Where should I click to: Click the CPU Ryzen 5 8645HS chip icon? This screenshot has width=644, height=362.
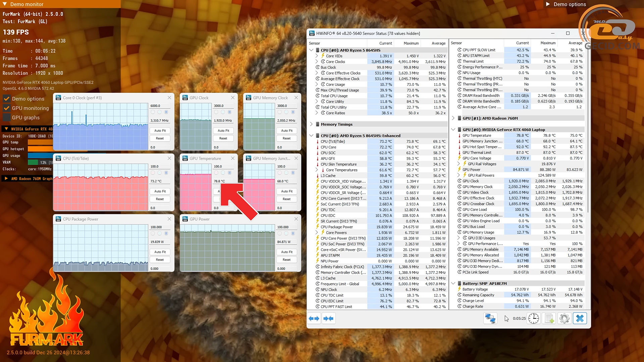click(x=317, y=50)
